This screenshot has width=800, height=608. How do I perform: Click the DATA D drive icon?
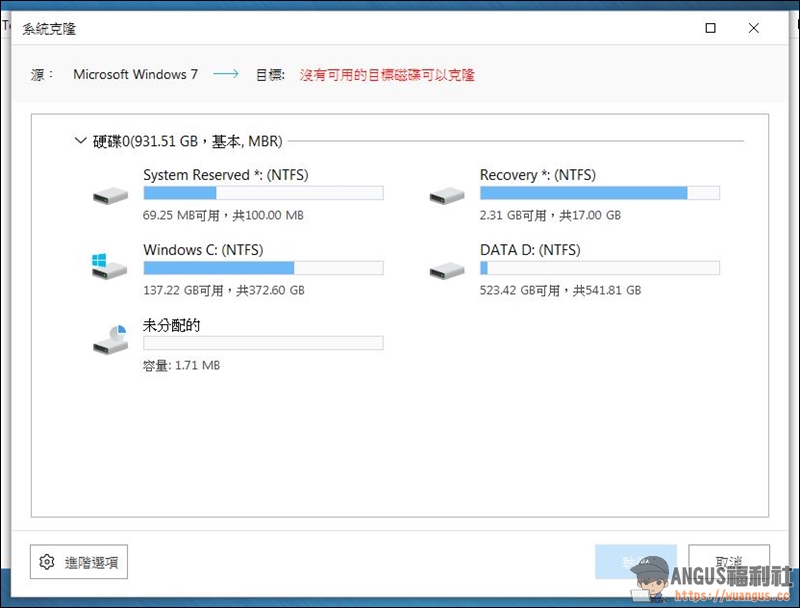(x=446, y=269)
